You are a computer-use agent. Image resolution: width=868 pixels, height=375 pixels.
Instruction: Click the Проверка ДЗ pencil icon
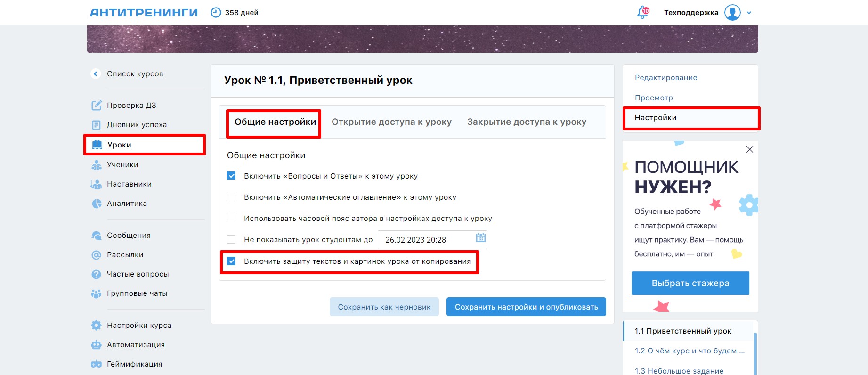[x=96, y=106]
